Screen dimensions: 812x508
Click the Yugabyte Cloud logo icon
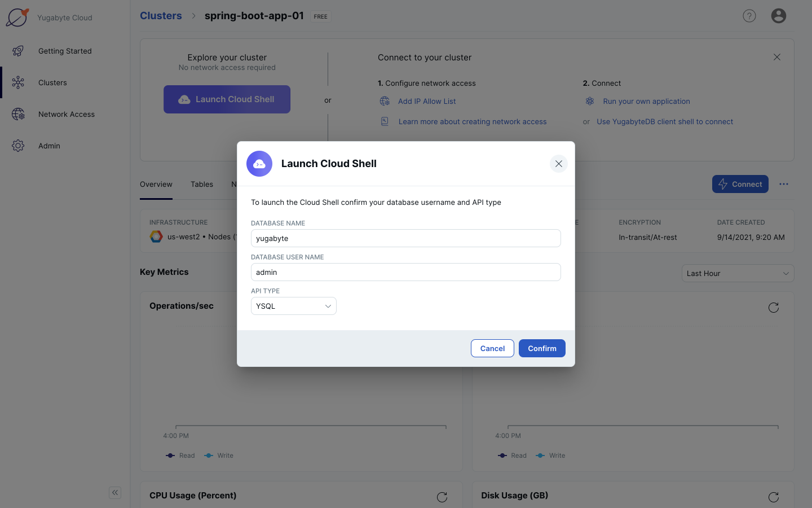click(17, 17)
